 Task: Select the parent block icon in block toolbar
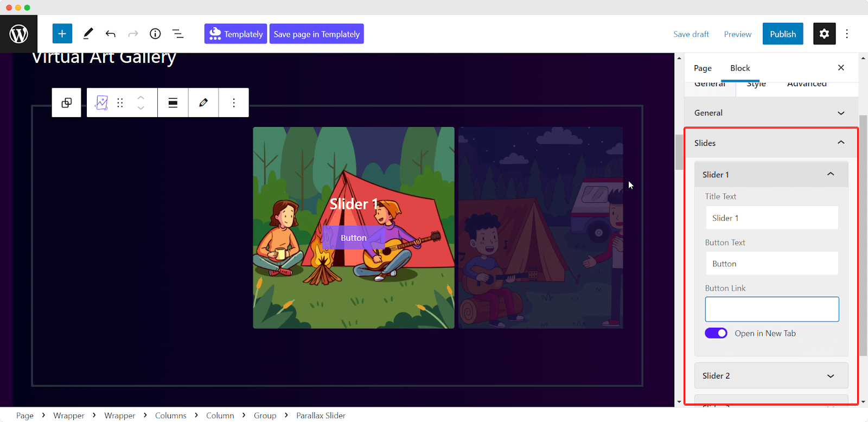coord(66,103)
